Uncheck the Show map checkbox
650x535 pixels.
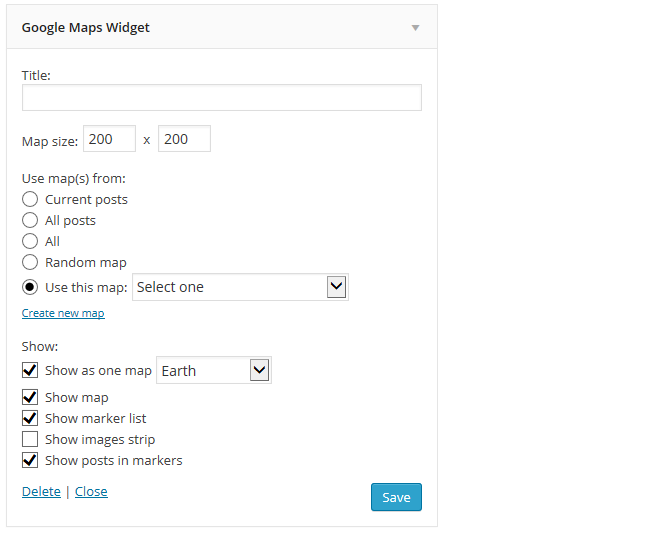coord(30,397)
